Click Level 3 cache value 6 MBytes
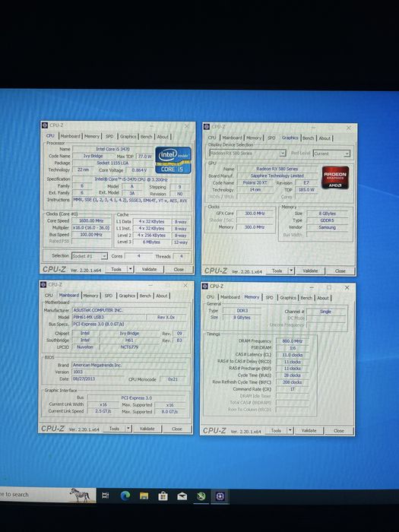The image size is (399, 532). 152,242
